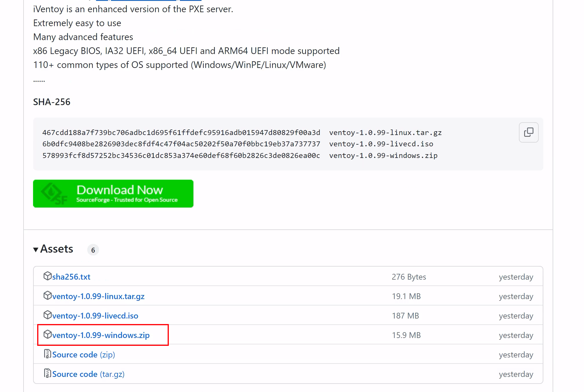Download the sha256.txt file
This screenshot has width=584, height=392.
pos(71,277)
